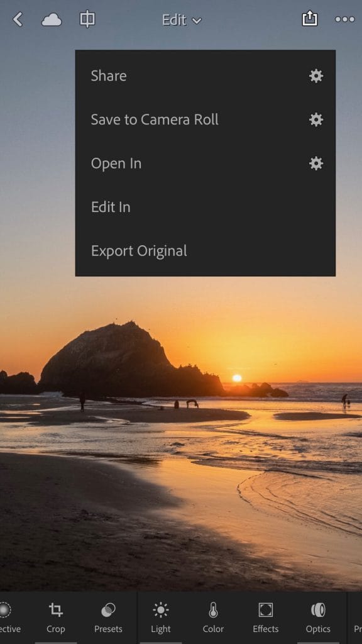The width and height of the screenshot is (362, 644).
Task: Select Export Original menu entry
Action: click(139, 251)
